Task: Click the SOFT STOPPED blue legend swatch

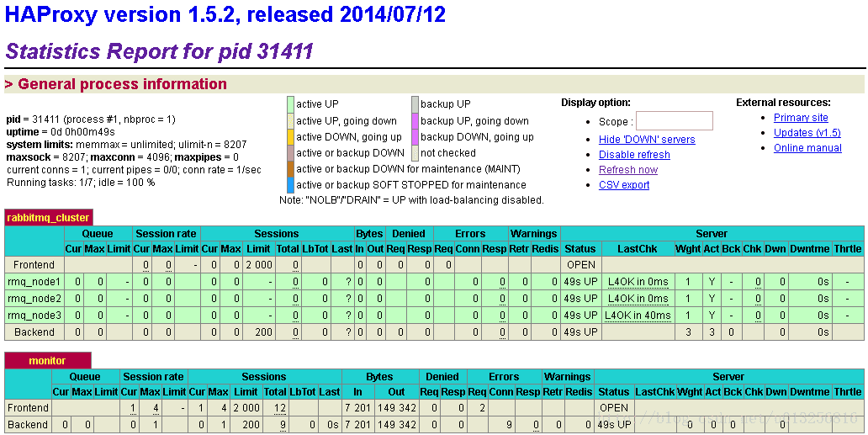Action: coord(290,185)
